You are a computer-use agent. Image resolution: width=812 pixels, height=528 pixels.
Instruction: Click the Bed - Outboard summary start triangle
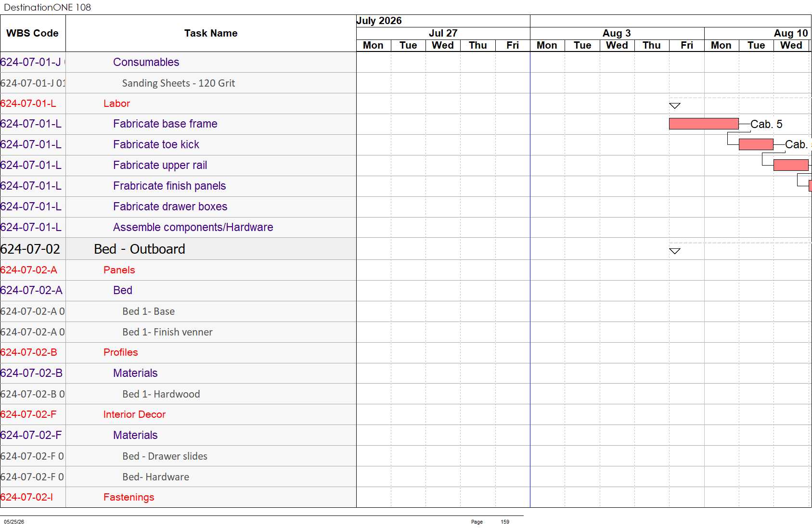675,251
